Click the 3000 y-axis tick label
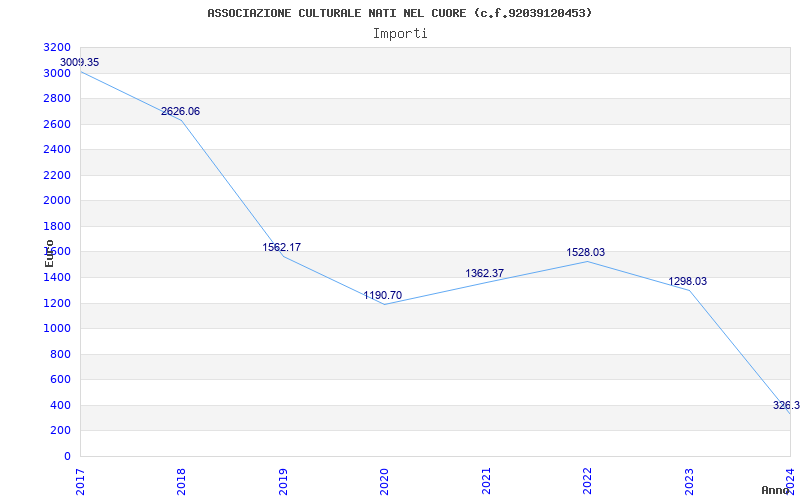Image resolution: width=800 pixels, height=500 pixels. pos(57,73)
